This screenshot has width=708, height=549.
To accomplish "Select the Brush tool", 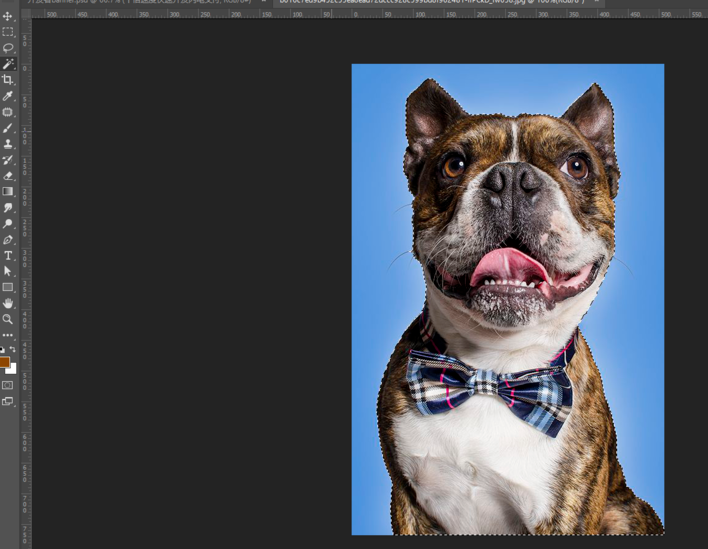I will (x=8, y=128).
